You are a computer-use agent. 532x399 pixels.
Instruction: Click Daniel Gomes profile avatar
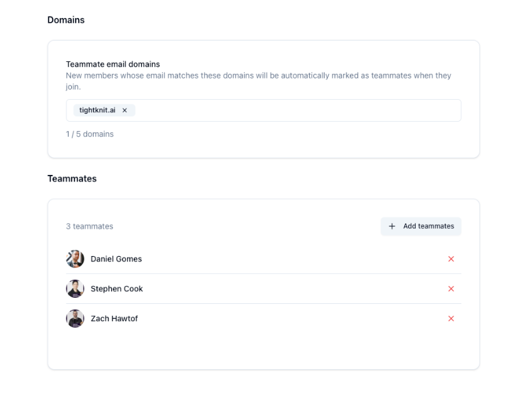(x=74, y=259)
